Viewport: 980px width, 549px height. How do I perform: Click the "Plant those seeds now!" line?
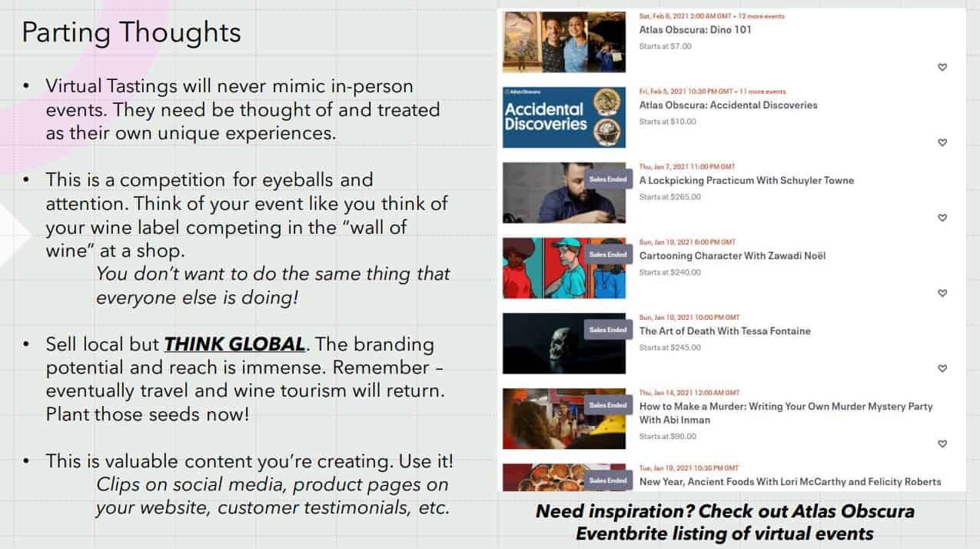(148, 414)
